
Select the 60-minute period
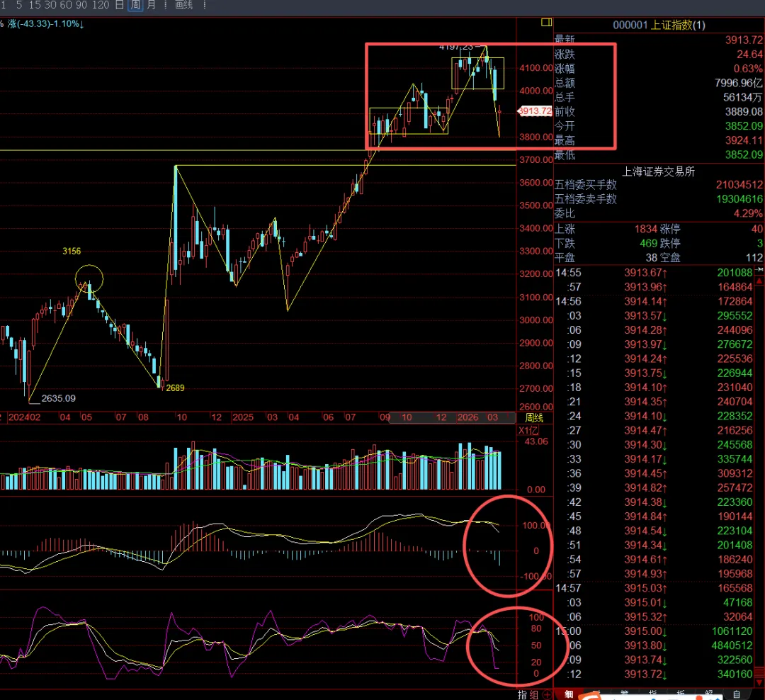[66, 5]
